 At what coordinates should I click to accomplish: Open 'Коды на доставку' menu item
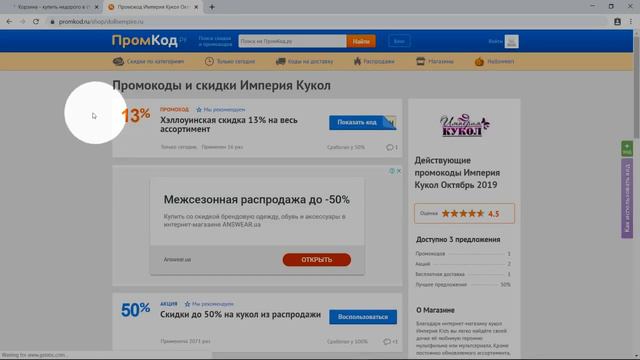point(310,62)
